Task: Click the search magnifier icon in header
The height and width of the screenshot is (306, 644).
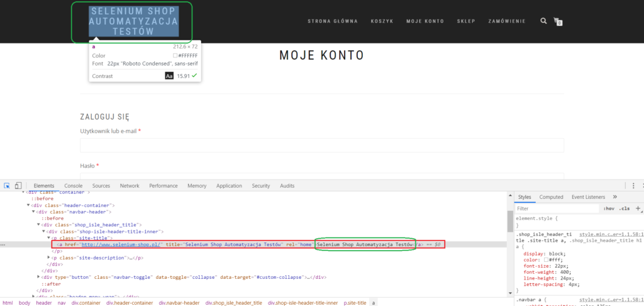Action: (543, 21)
